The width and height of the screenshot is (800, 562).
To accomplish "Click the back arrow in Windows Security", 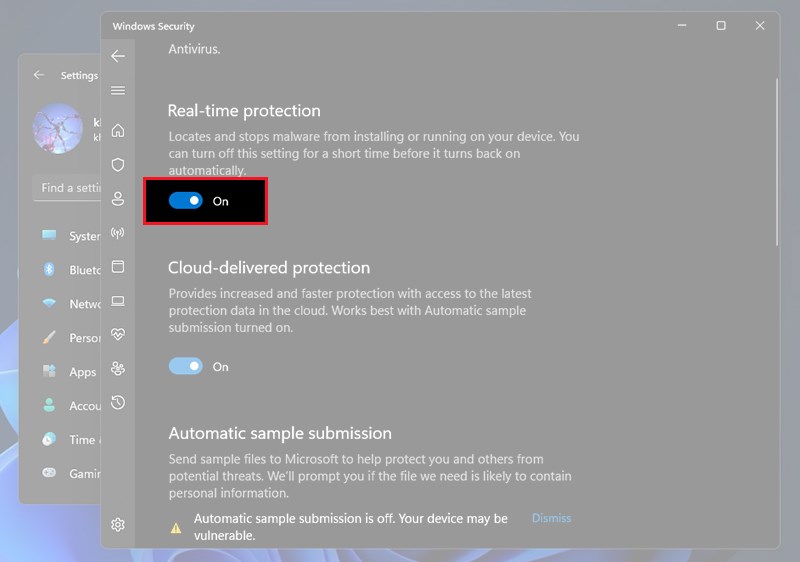I will coord(118,57).
